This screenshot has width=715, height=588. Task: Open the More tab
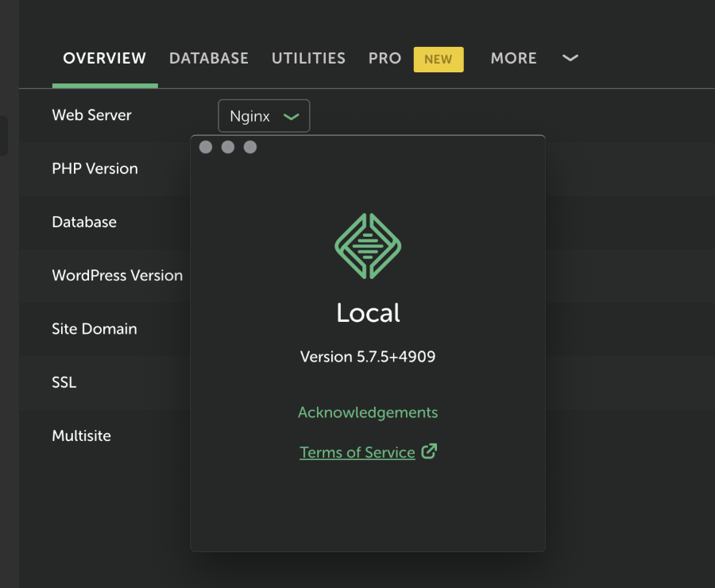tap(513, 58)
